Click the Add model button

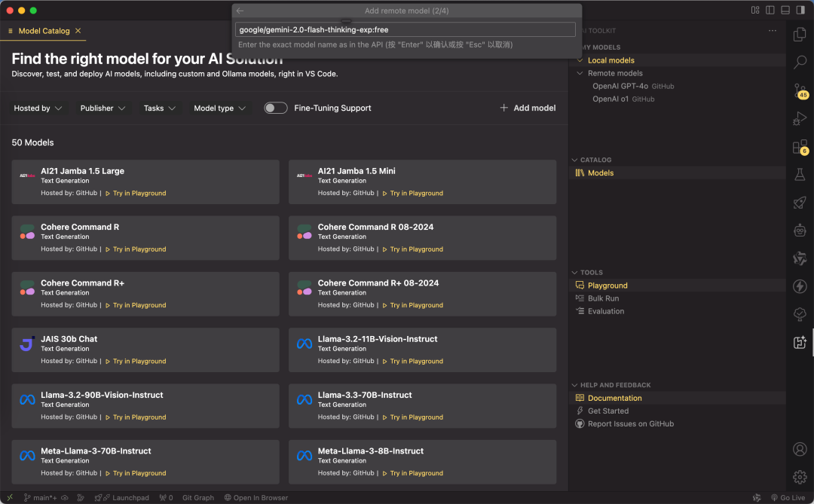[x=528, y=108]
